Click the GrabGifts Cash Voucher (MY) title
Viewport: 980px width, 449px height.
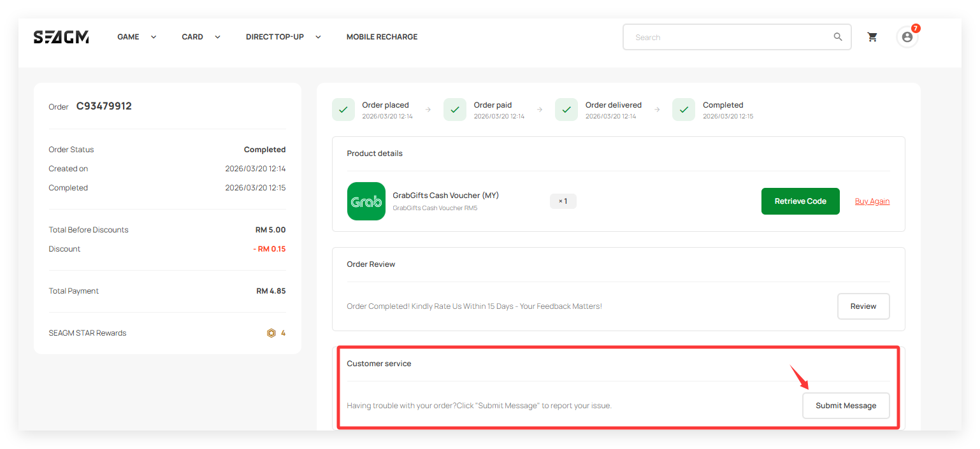445,196
